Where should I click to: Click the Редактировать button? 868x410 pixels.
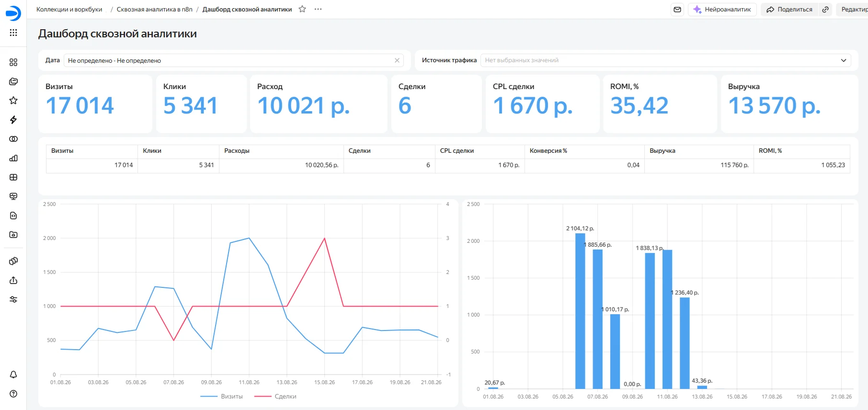[853, 10]
